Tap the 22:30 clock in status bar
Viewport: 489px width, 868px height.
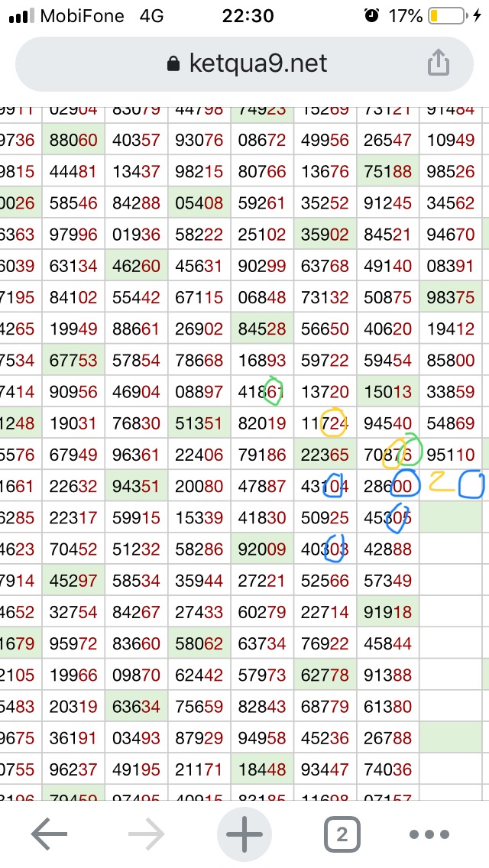point(248,16)
